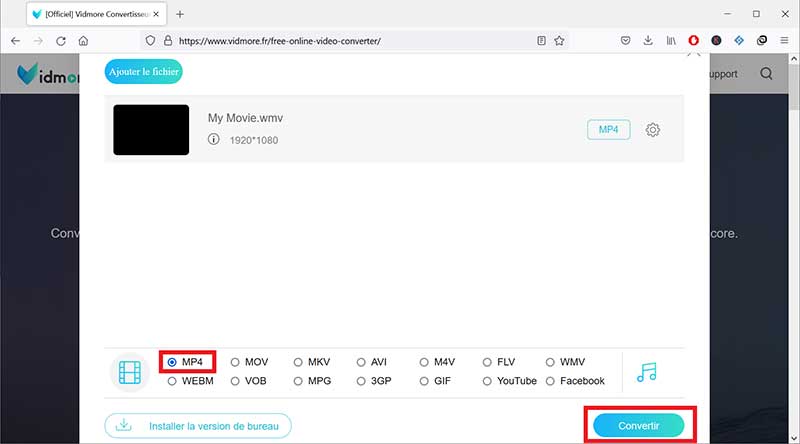
Task: Open the MP4 format badge on file row
Action: pos(608,130)
